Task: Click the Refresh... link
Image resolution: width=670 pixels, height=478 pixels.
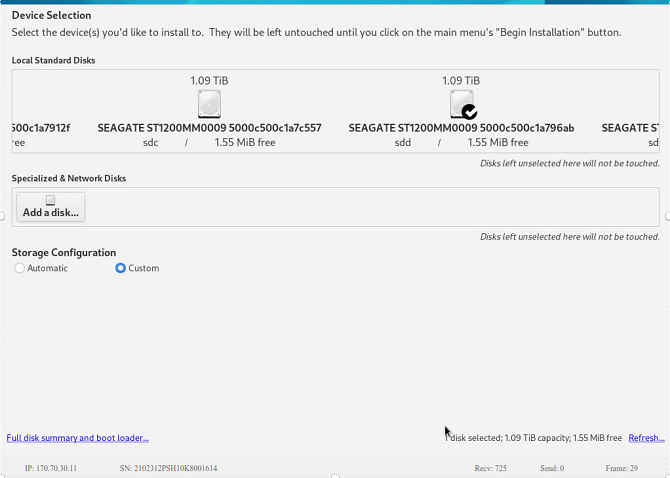Action: (646, 438)
